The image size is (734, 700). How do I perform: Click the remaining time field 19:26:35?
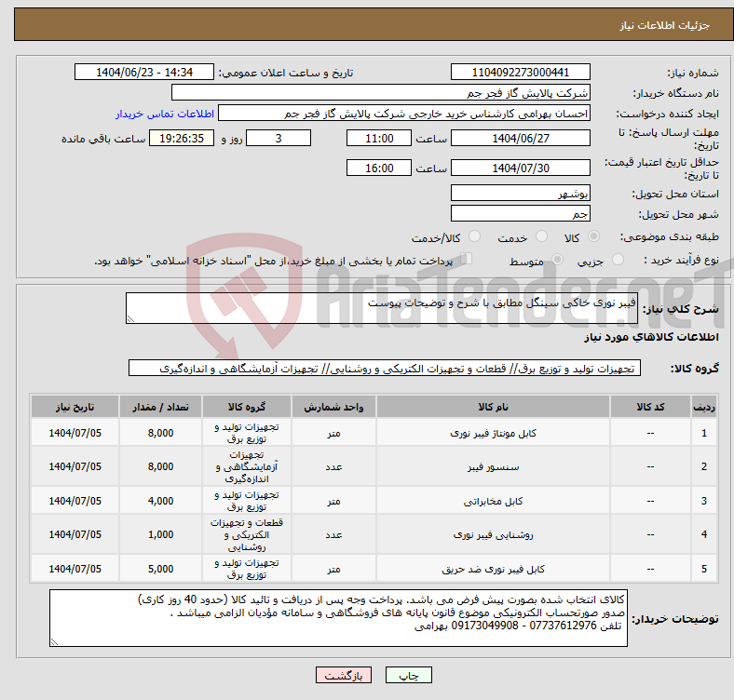[182, 138]
